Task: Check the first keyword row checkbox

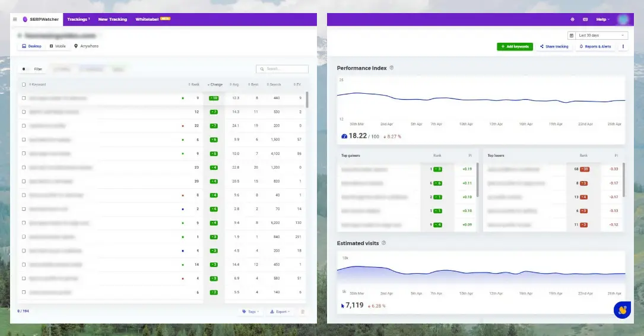Action: [x=24, y=98]
